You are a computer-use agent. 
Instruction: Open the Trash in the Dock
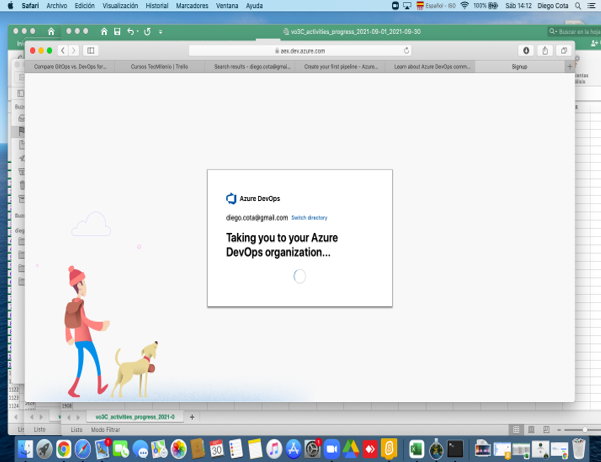click(579, 449)
